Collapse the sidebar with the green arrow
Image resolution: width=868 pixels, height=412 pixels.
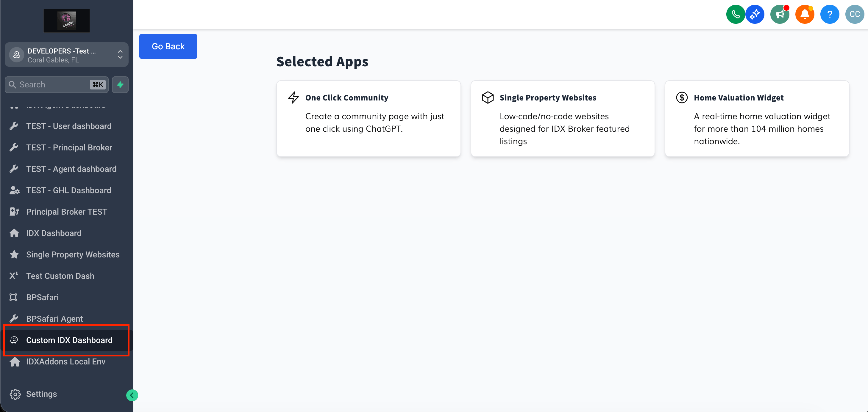[x=132, y=395]
